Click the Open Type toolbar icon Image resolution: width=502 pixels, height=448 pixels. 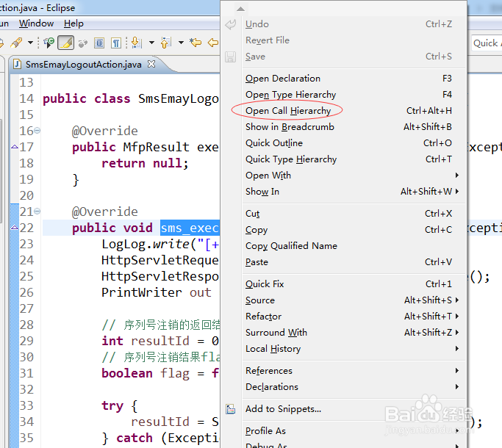[x=49, y=43]
